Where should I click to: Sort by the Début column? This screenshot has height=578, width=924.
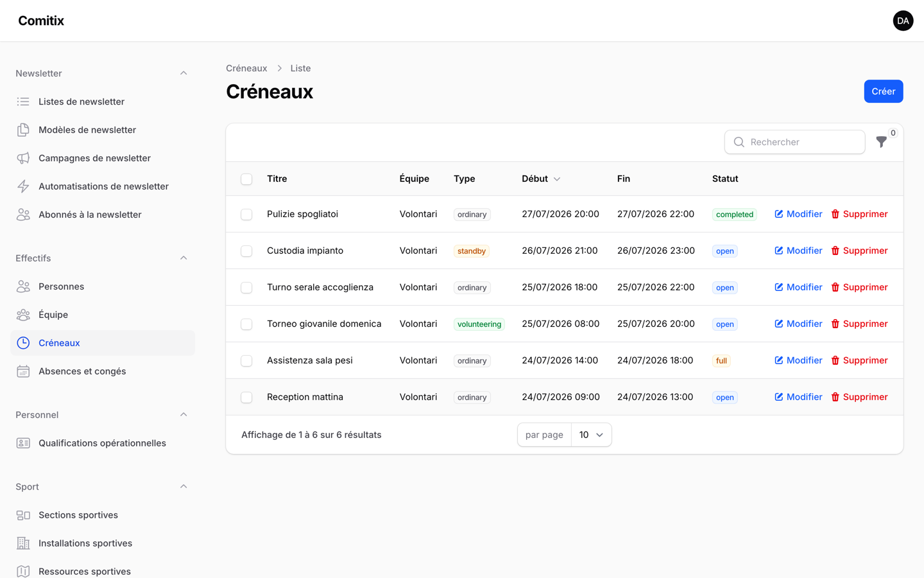[541, 179]
